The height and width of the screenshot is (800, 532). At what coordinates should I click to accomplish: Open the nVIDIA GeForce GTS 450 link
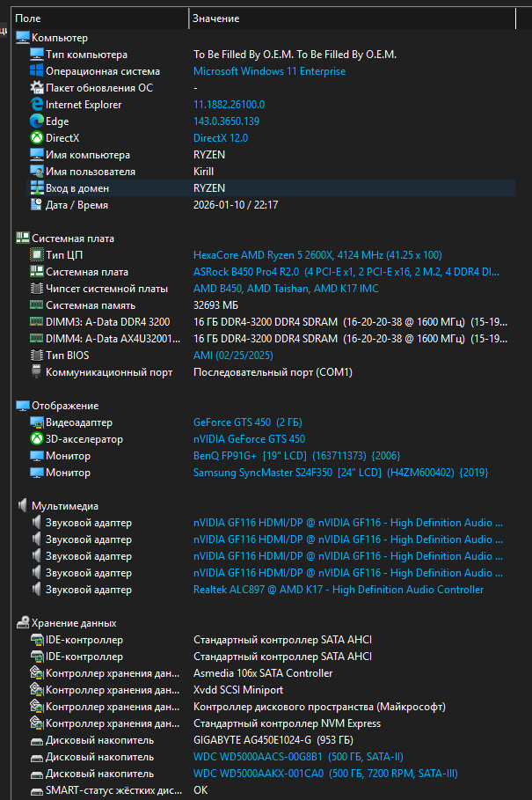(x=249, y=439)
